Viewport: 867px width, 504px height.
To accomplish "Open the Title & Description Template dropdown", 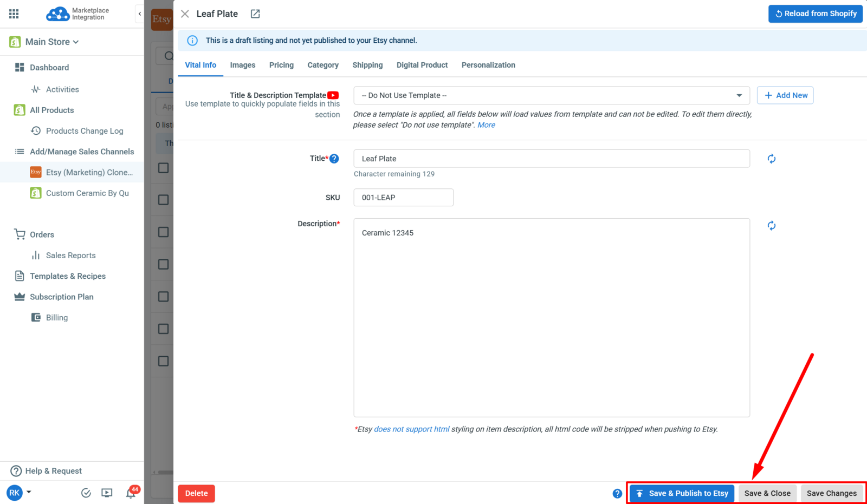I will coord(552,95).
